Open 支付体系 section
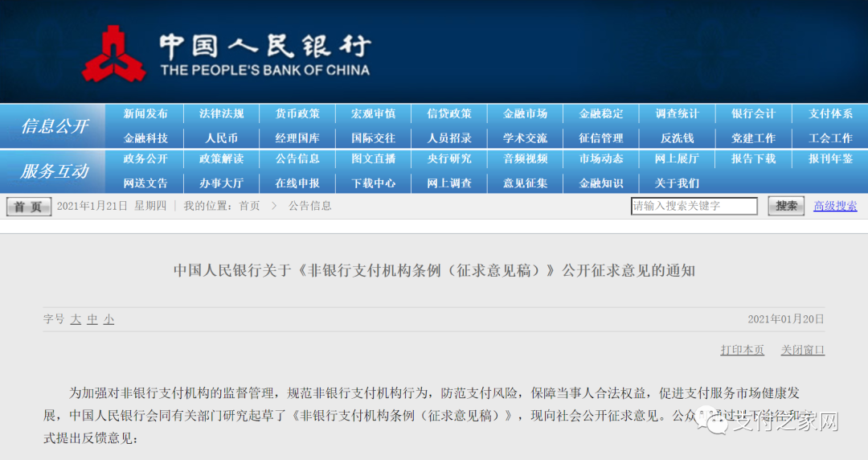The image size is (868, 460). [830, 113]
